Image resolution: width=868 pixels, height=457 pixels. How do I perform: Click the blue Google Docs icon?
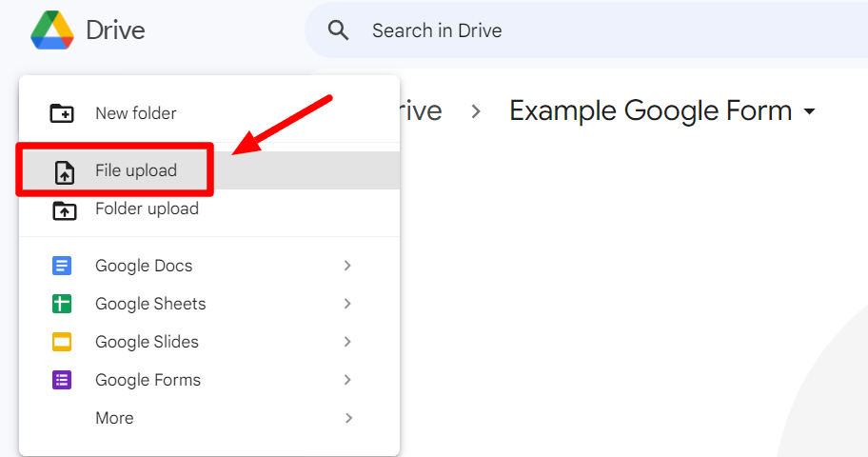(x=62, y=266)
